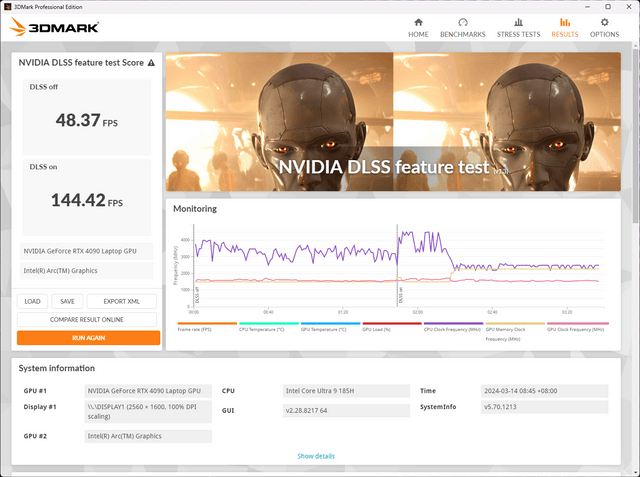
Task: Click the Monitoring panel heading
Action: pos(195,209)
